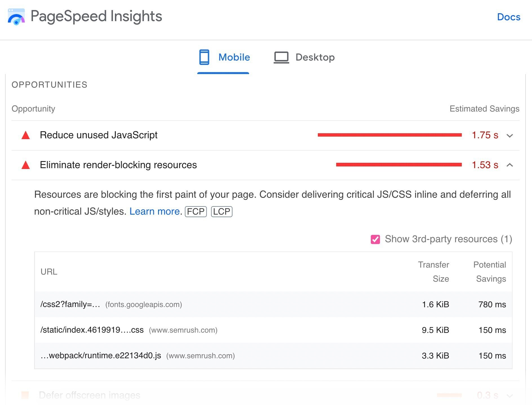Expand Reduce unused JavaScript chevron

[x=510, y=136]
